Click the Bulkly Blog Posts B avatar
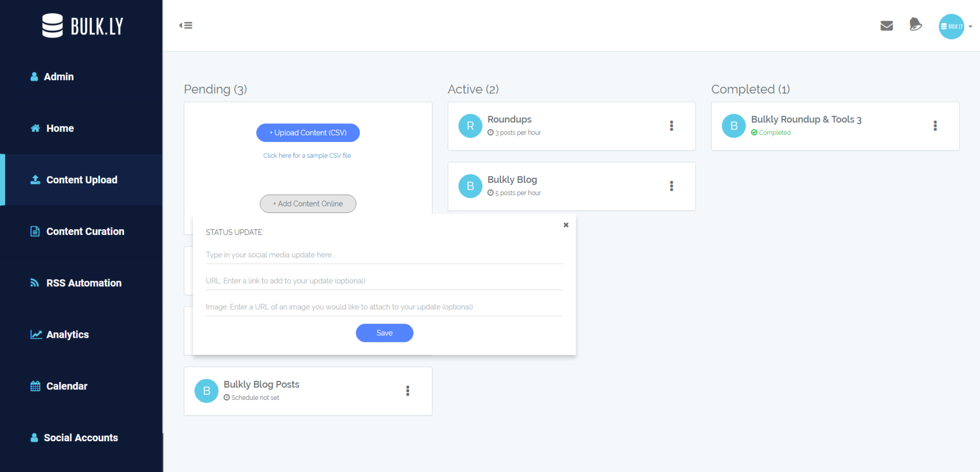980x472 pixels. (x=206, y=391)
